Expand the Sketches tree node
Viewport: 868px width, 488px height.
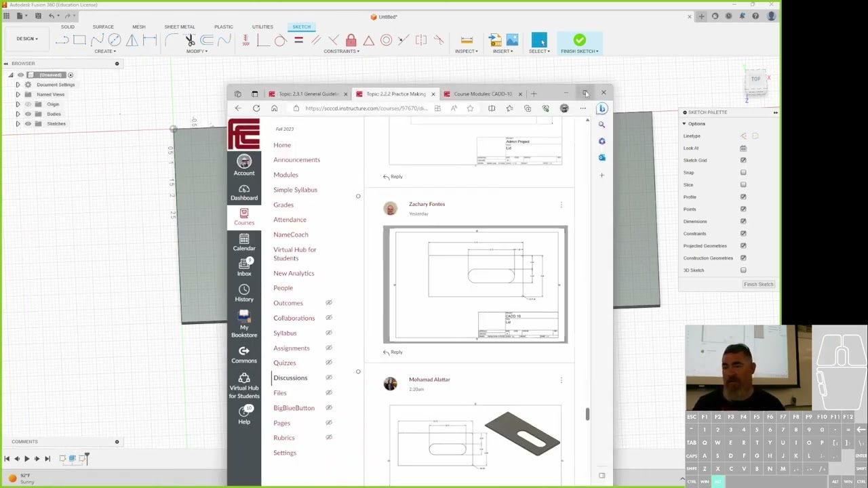point(18,123)
